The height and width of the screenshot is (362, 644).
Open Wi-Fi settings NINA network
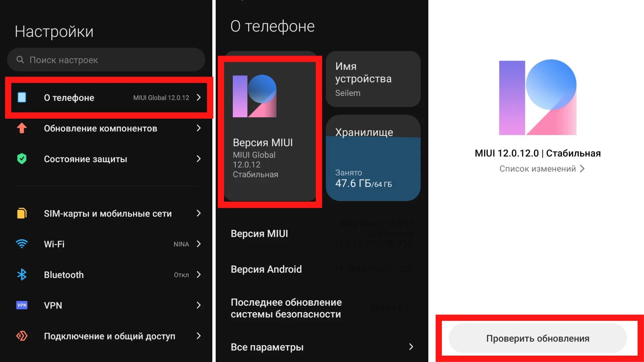click(x=106, y=244)
